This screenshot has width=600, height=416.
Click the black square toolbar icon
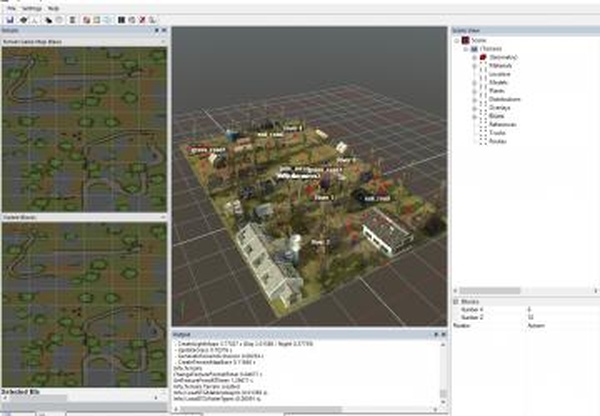click(x=120, y=18)
